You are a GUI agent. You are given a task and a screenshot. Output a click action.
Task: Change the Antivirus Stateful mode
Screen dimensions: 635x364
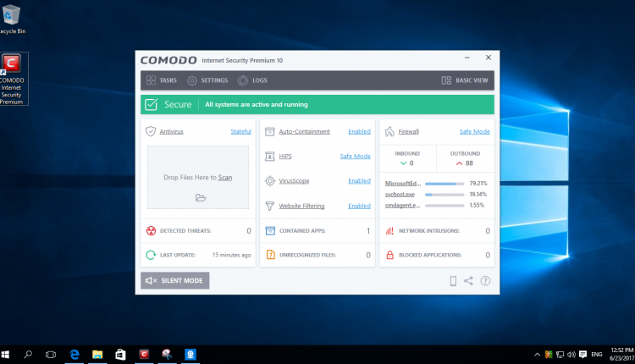[241, 131]
